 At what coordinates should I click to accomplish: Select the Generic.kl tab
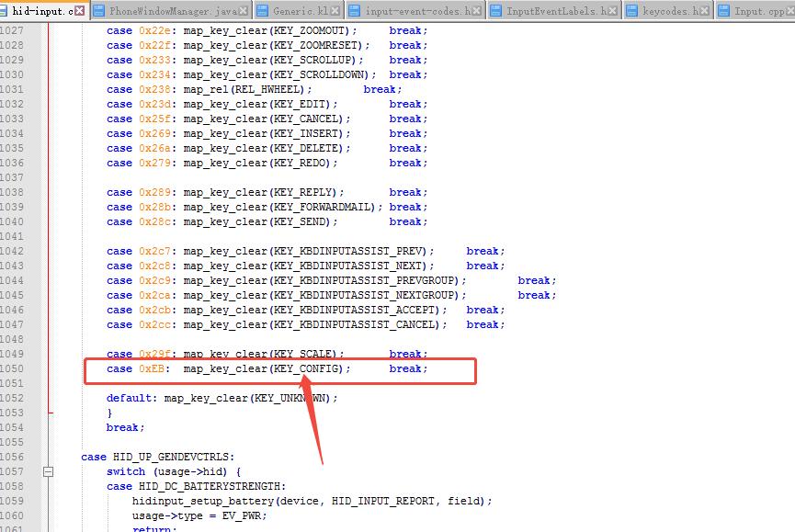[300, 11]
